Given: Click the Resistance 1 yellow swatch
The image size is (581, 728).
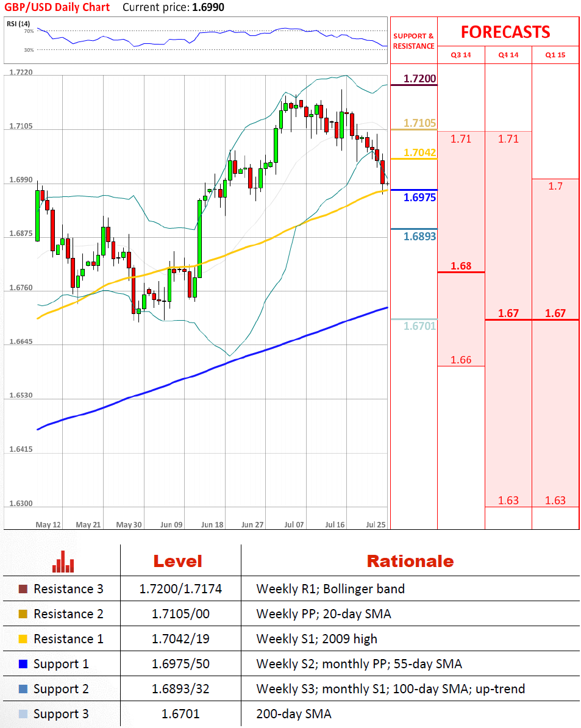Looking at the screenshot, I should tap(23, 639).
